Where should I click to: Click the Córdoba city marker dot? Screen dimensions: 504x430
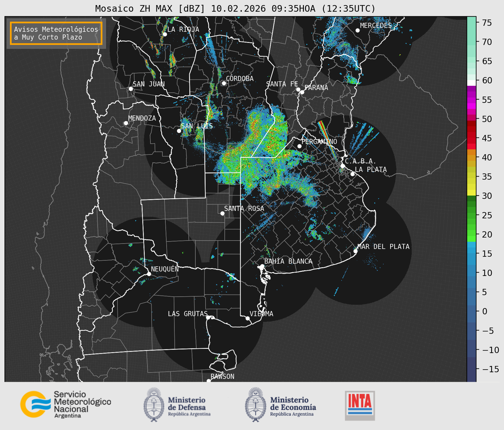pos(224,83)
